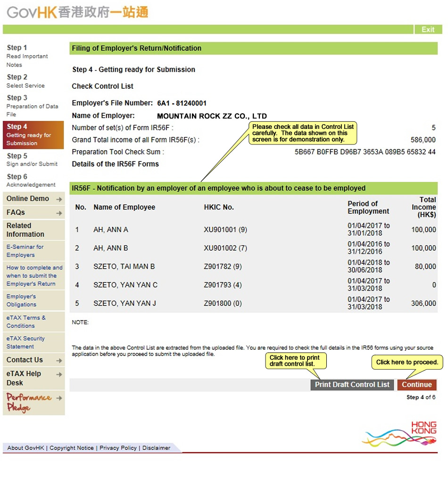Image resolution: width=448 pixels, height=482 pixels.
Task: Expand Contact Us arrow icon
Action: point(59,360)
